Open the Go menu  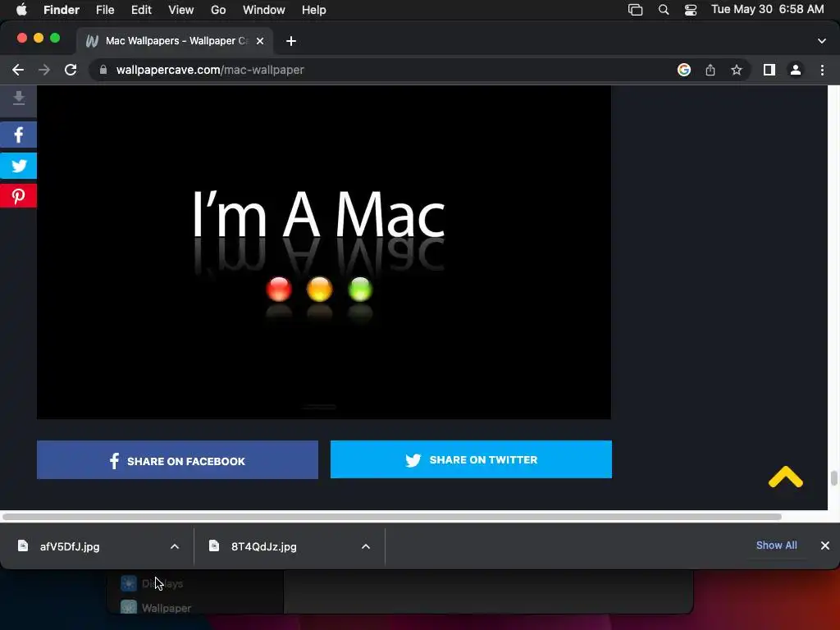218,10
